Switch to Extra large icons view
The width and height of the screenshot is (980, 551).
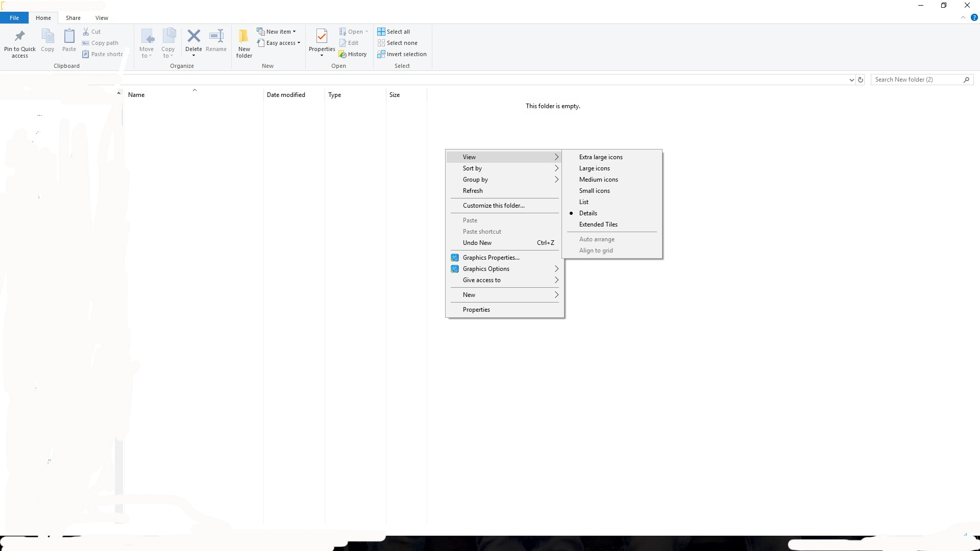(601, 157)
